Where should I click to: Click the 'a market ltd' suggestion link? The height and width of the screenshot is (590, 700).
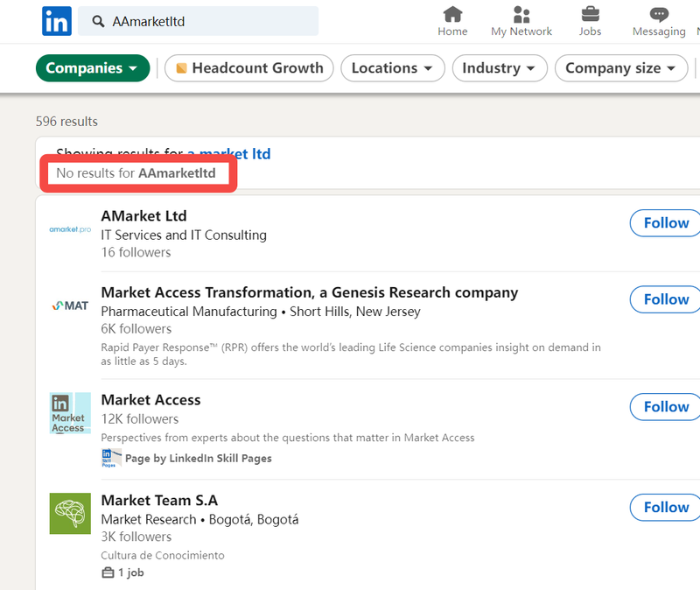229,154
